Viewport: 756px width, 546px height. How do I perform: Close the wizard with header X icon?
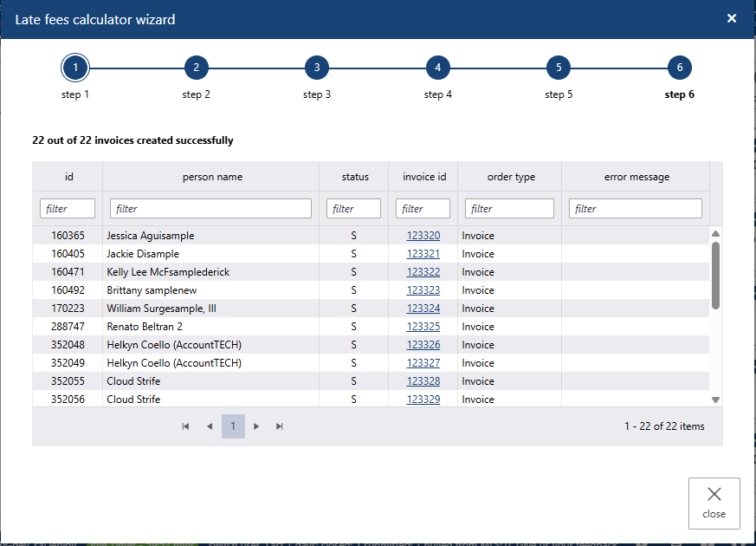tap(732, 18)
